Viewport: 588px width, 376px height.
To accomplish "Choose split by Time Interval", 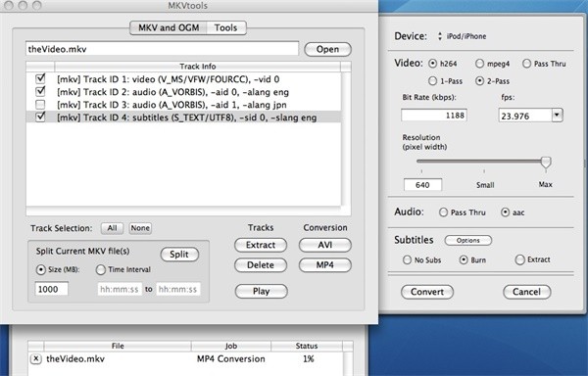I will pos(101,269).
